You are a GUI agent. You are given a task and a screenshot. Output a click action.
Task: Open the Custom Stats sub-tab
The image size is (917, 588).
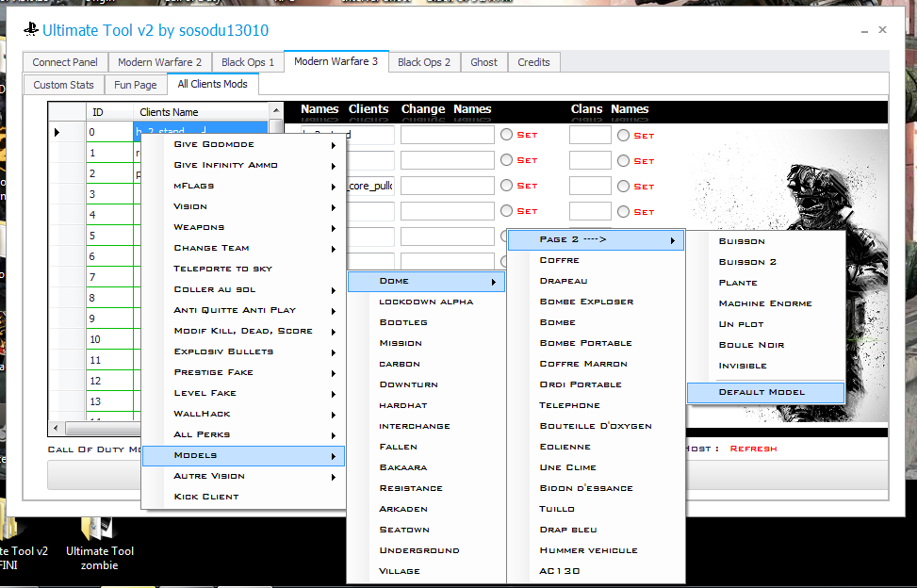(63, 85)
